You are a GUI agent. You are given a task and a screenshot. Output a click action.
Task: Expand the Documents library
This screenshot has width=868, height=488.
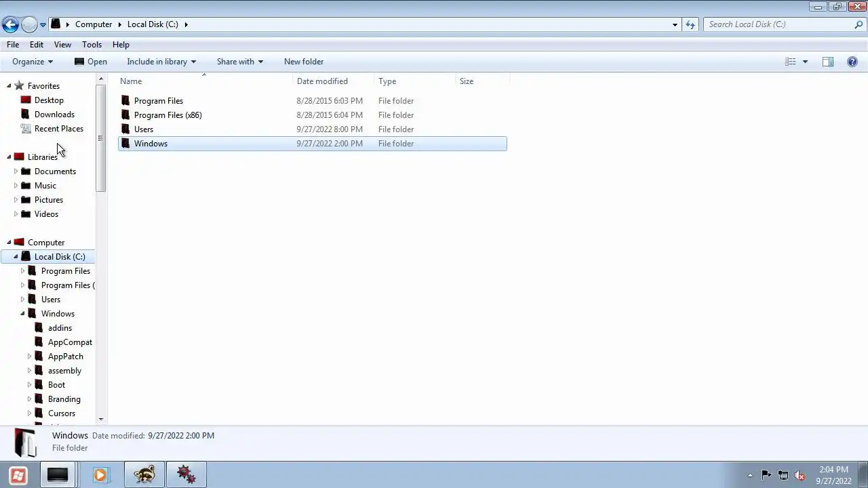[x=16, y=171]
